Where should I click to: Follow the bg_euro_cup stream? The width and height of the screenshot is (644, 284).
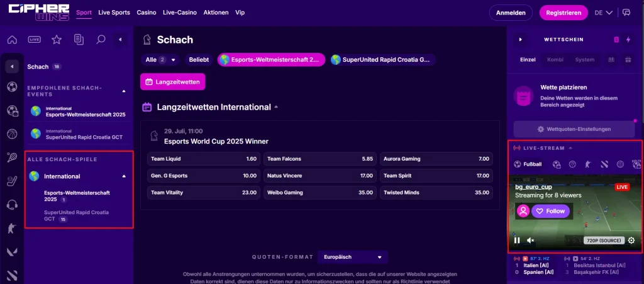551,211
